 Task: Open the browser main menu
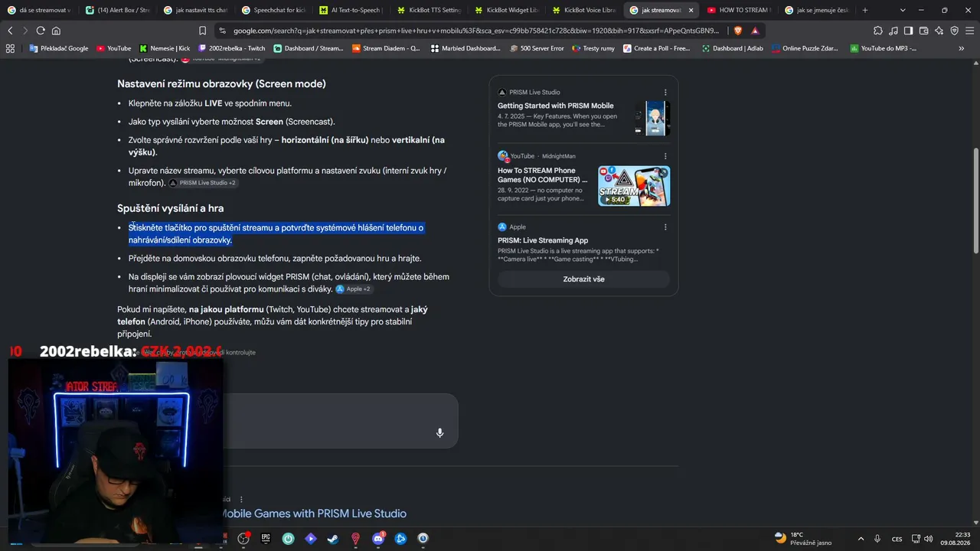point(970,31)
